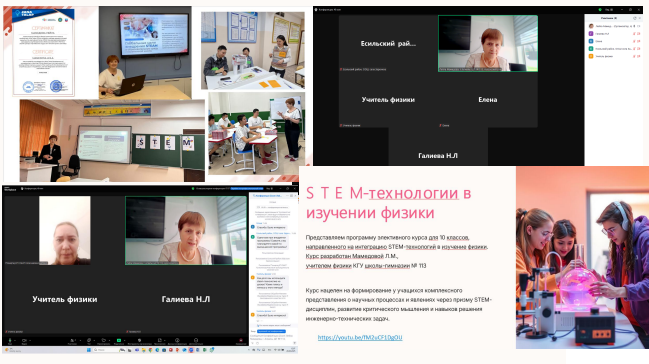Close the Участники participants panel
649x364 pixels.
[x=640, y=18]
